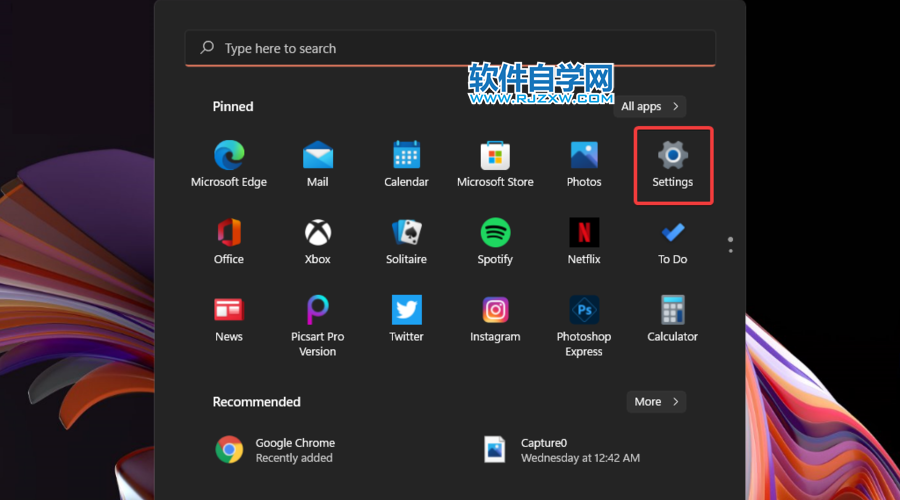Open the Settings gear app
900x500 pixels.
click(673, 164)
